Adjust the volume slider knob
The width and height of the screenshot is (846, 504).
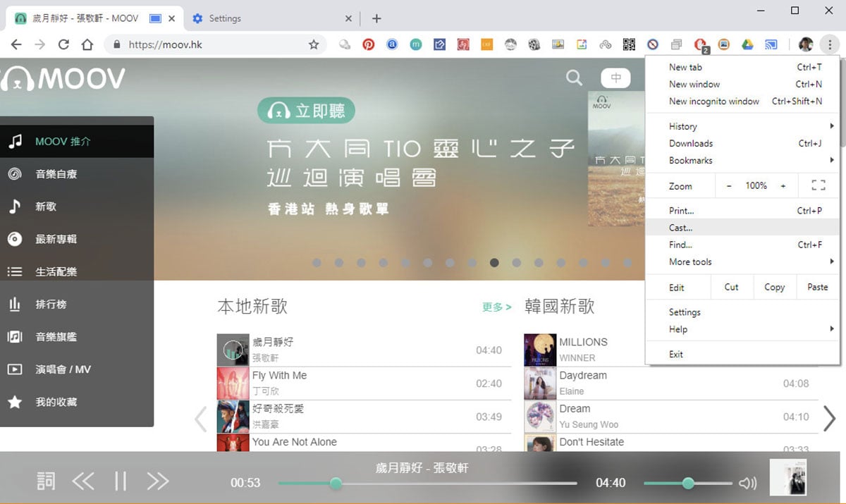click(688, 483)
